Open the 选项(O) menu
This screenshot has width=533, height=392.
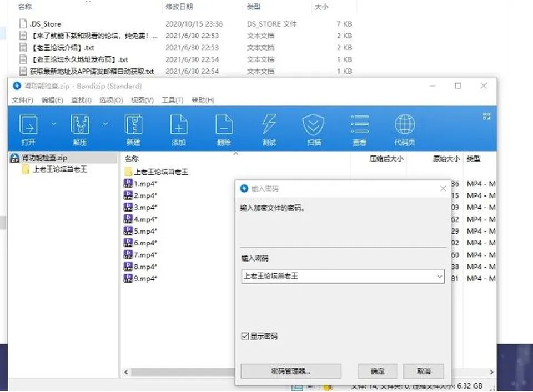(x=111, y=100)
